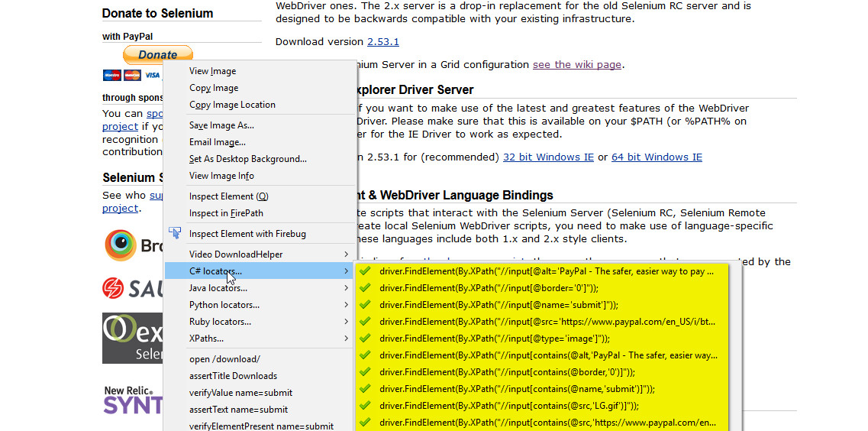
Task: Click green check beside @border='0' locator
Action: pyautogui.click(x=365, y=288)
